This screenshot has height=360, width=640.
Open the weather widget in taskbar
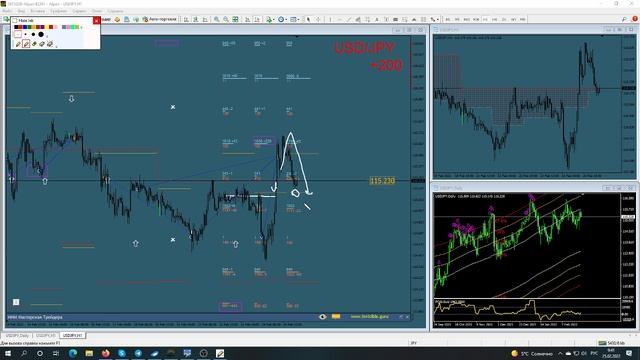(x=533, y=353)
